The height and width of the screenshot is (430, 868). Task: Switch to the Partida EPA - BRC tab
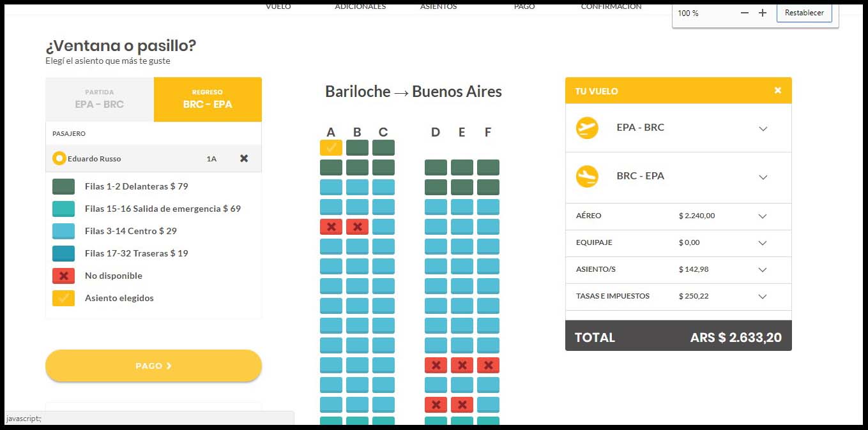coord(100,100)
